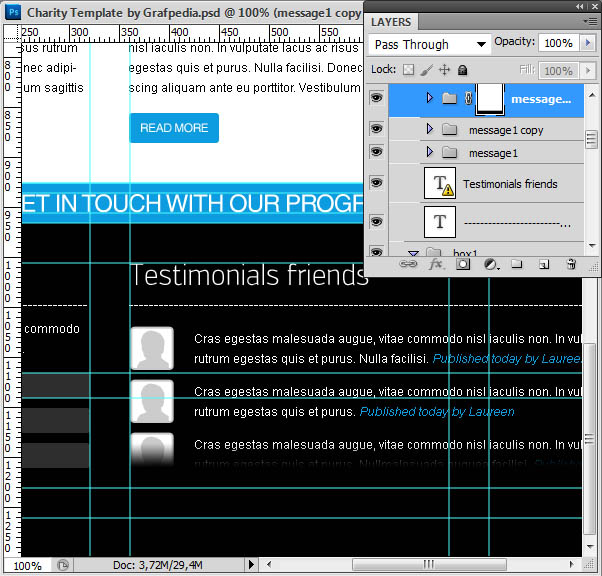This screenshot has height=576, width=602.
Task: Click the Photoshop Ps document icon
Action: point(13,12)
